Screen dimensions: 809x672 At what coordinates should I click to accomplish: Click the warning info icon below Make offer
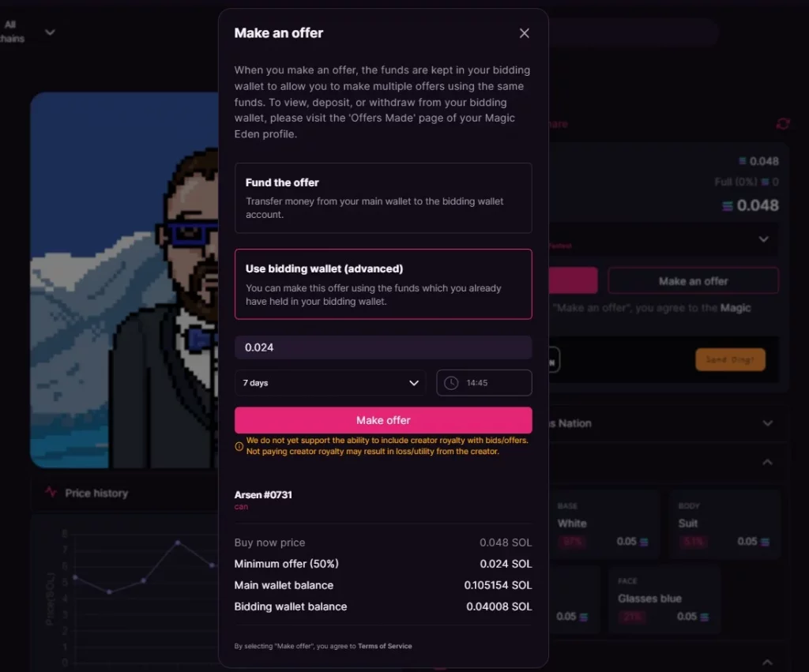point(239,446)
